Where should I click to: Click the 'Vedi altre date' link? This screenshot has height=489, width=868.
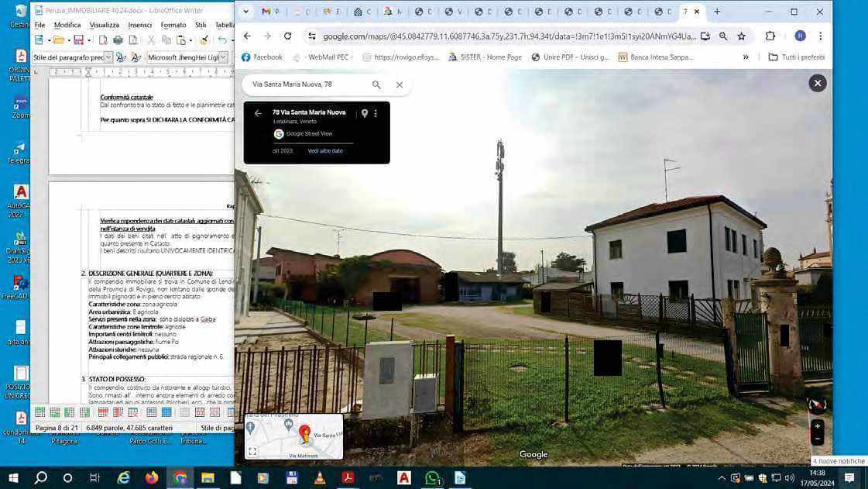tap(325, 151)
